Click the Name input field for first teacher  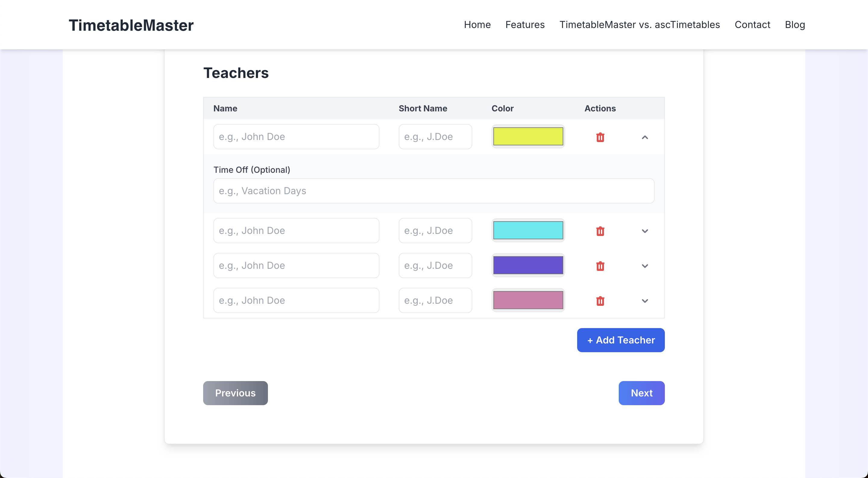click(296, 137)
